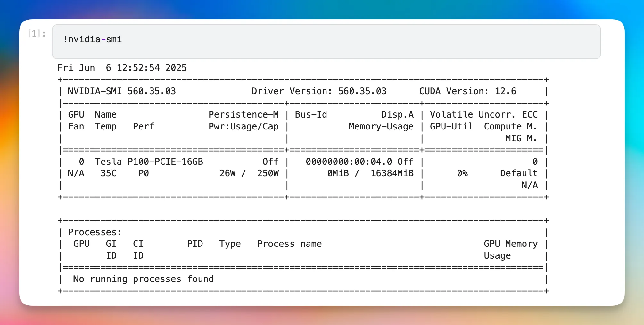Screen dimensions: 644x325
Task: Click the 35C temperature value
Action: coord(108,173)
